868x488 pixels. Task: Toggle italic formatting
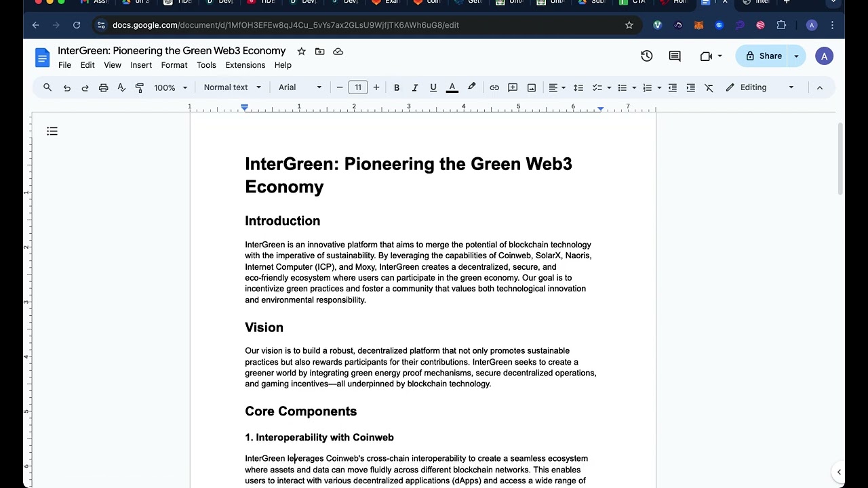coord(415,87)
